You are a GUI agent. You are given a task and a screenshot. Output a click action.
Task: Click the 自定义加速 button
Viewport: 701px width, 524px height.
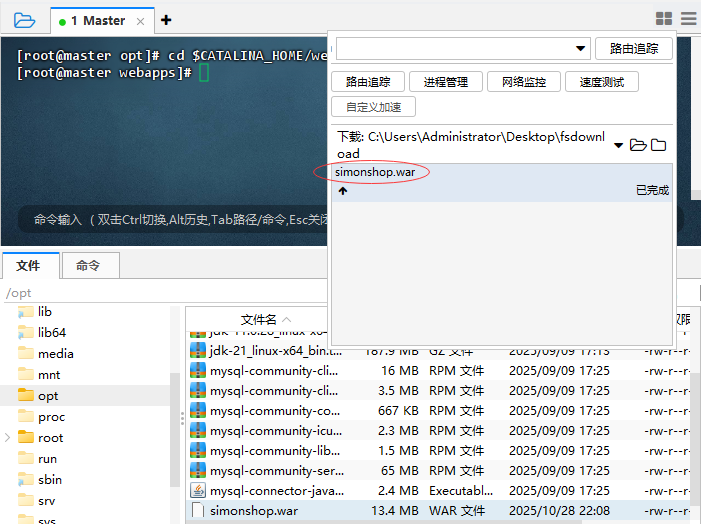tap(373, 107)
